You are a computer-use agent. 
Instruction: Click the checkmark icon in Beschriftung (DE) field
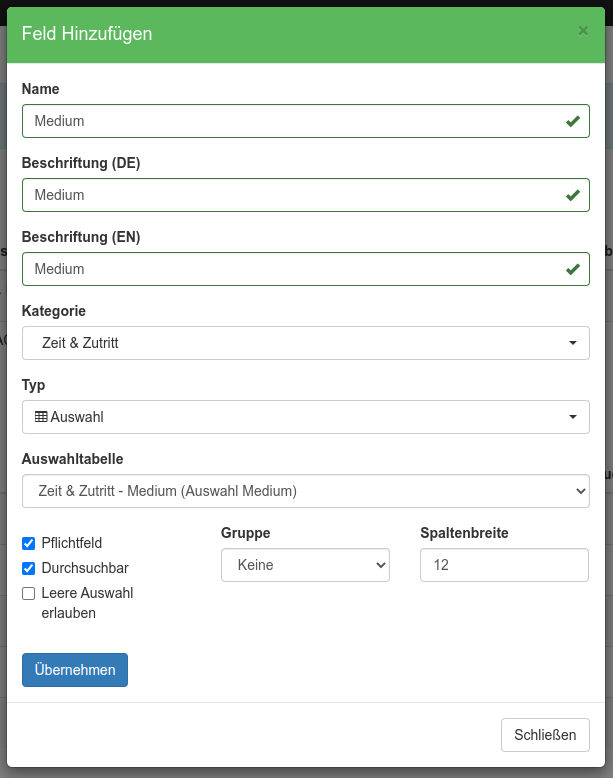click(x=573, y=195)
